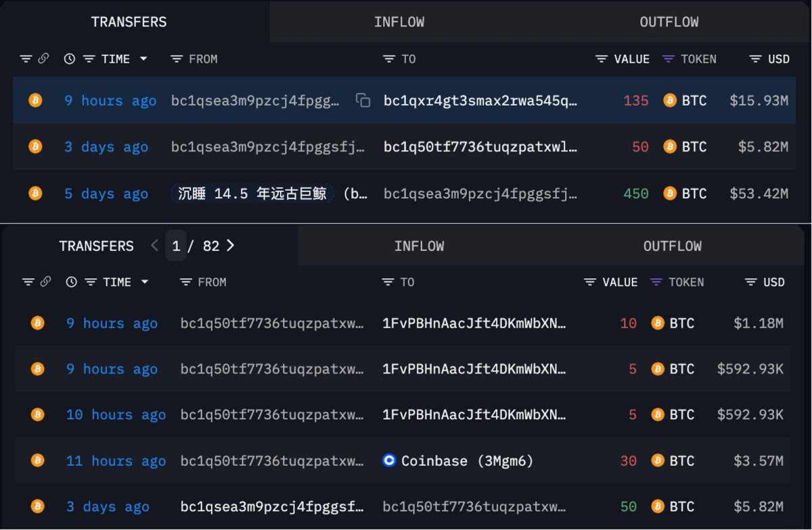Open the Coinbase logo in the 11 hours ago row

coord(389,461)
